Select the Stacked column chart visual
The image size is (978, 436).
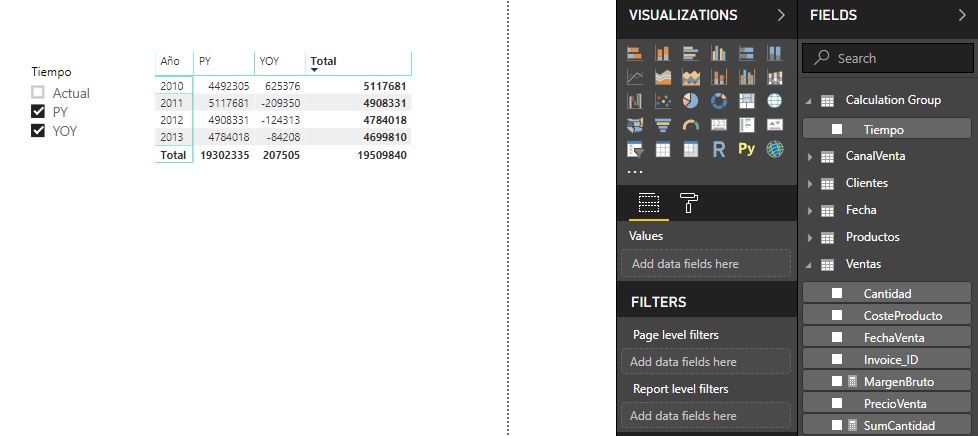point(662,54)
